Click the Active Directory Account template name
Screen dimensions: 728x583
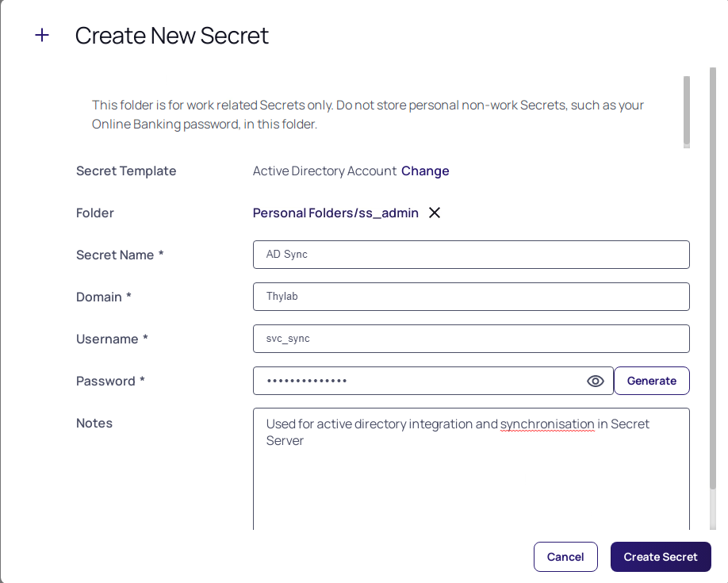tap(324, 171)
